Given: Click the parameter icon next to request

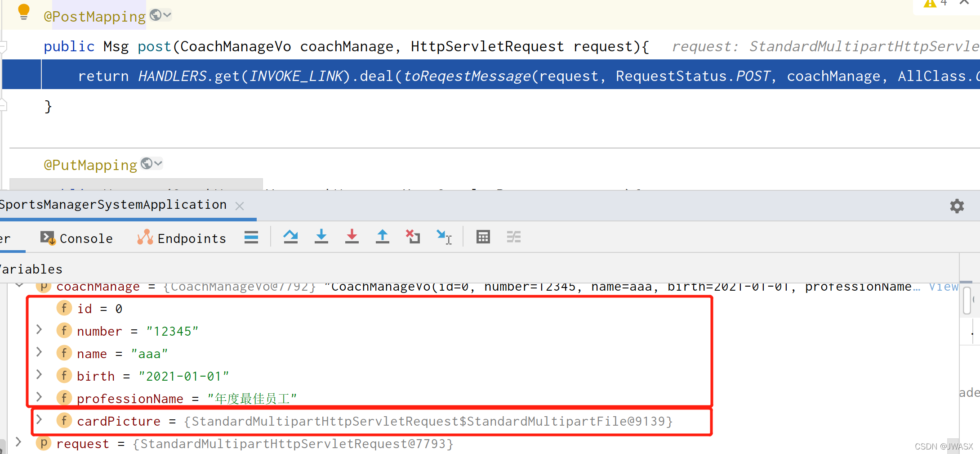Looking at the screenshot, I should 44,443.
